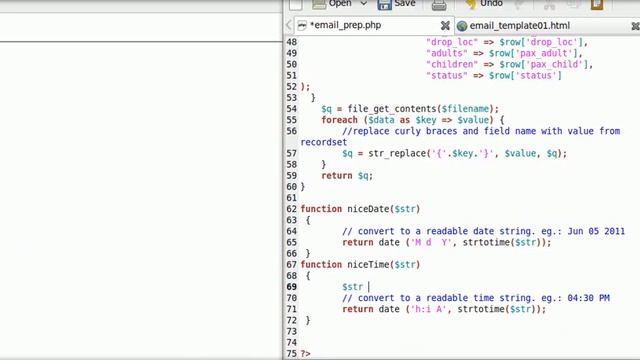The width and height of the screenshot is (640, 360).
Task: Save the current file using Save
Action: click(396, 4)
